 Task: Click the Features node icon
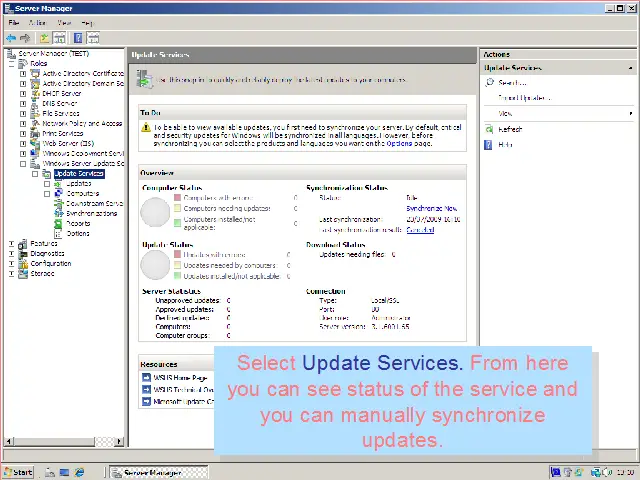tap(23, 244)
